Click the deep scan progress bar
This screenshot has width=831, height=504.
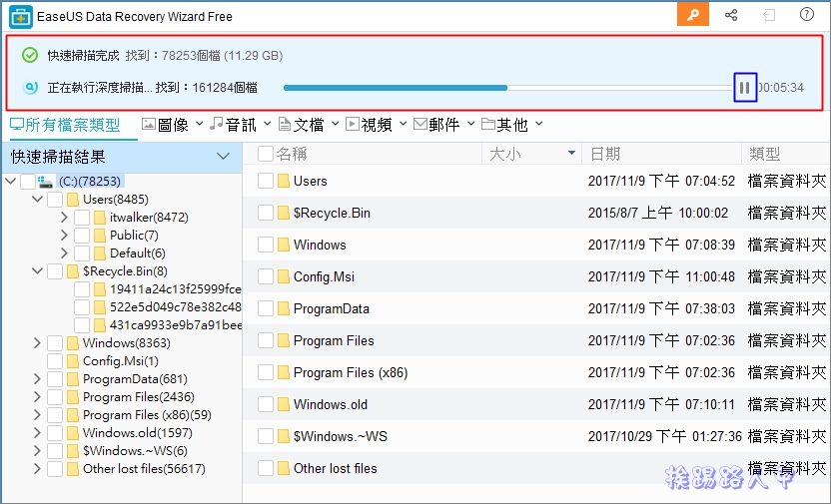click(x=507, y=88)
